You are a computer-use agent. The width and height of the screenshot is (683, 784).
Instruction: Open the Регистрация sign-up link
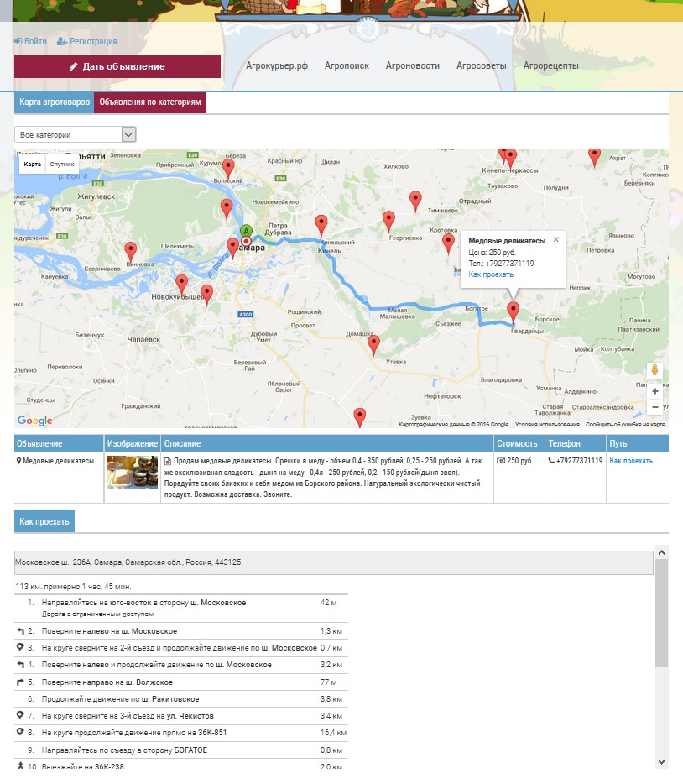pos(87,41)
